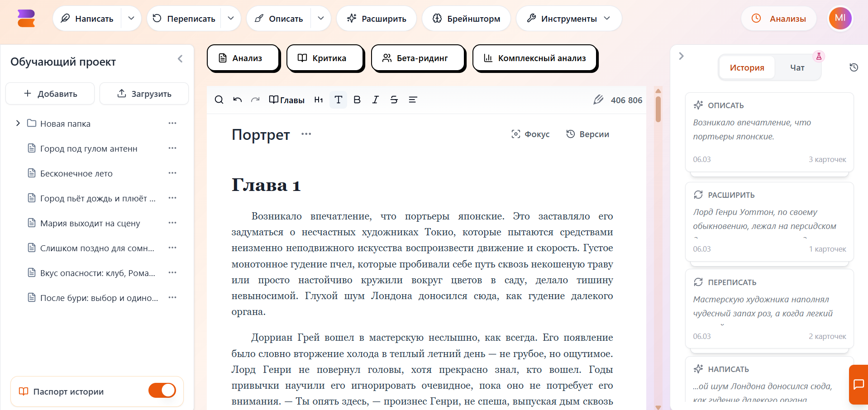Toggle the Паспорт истории switch
This screenshot has height=410, width=868.
point(162,391)
